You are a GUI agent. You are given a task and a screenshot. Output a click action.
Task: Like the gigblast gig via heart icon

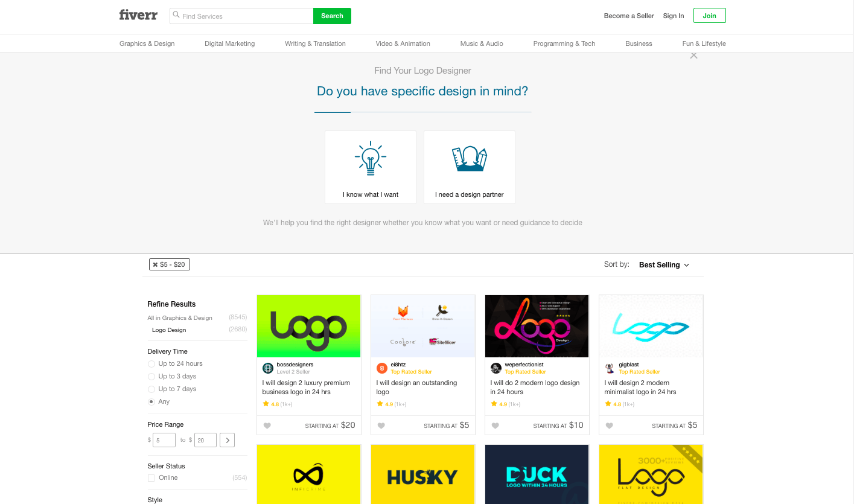[x=610, y=426]
